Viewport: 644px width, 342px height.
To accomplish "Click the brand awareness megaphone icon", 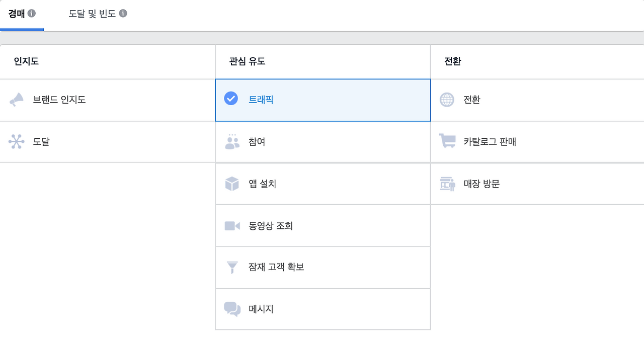I will [x=16, y=100].
